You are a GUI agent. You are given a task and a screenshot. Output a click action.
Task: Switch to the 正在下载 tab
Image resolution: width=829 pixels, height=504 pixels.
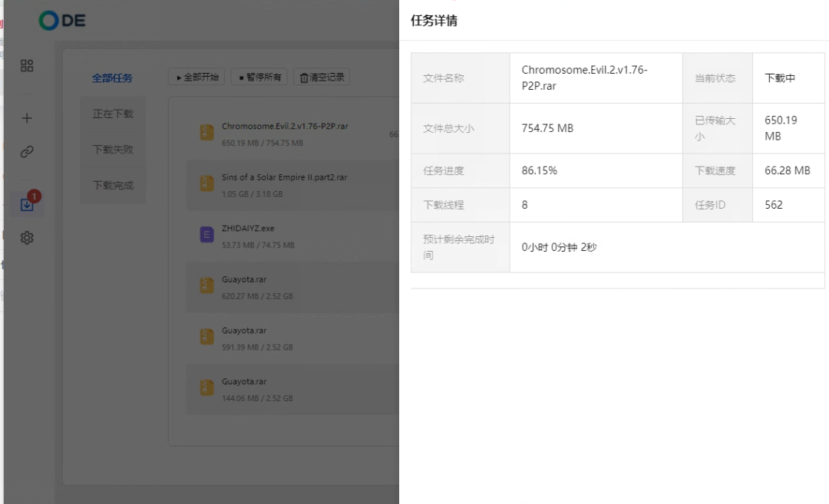pos(113,114)
